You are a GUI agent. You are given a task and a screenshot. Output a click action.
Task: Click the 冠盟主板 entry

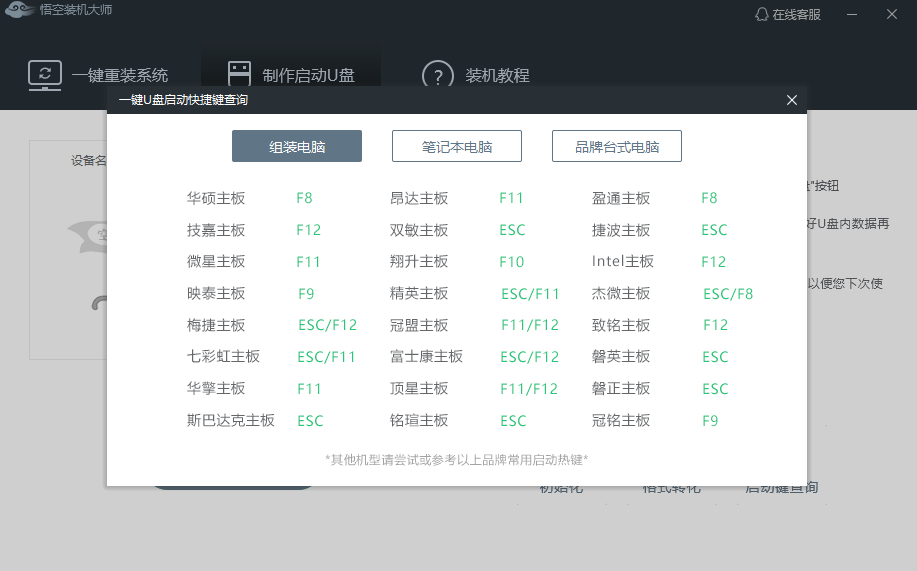pos(419,325)
